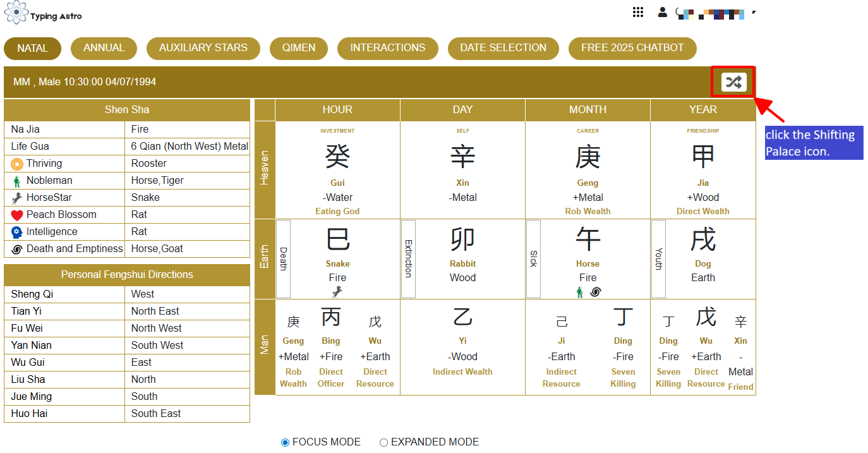Viewport: 868px width, 453px height.
Task: Switch to the ANNUAL tab
Action: pos(104,48)
